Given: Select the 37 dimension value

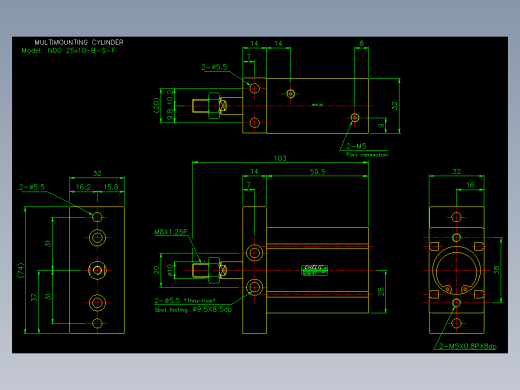Looking at the screenshot, I should pos(34,297).
